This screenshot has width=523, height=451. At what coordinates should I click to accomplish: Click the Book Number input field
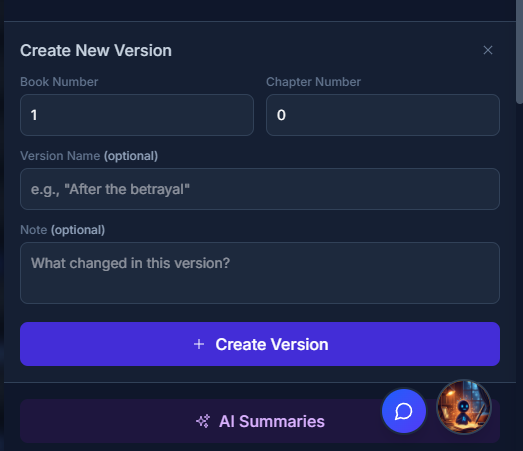click(x=137, y=115)
